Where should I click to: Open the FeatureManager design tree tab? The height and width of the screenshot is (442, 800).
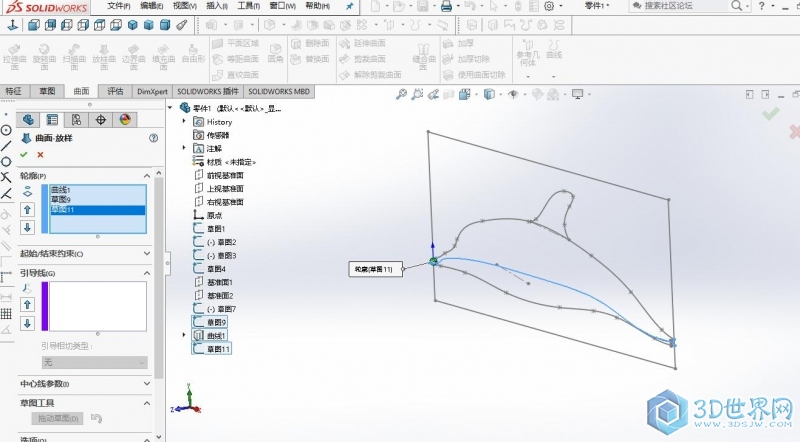click(28, 119)
